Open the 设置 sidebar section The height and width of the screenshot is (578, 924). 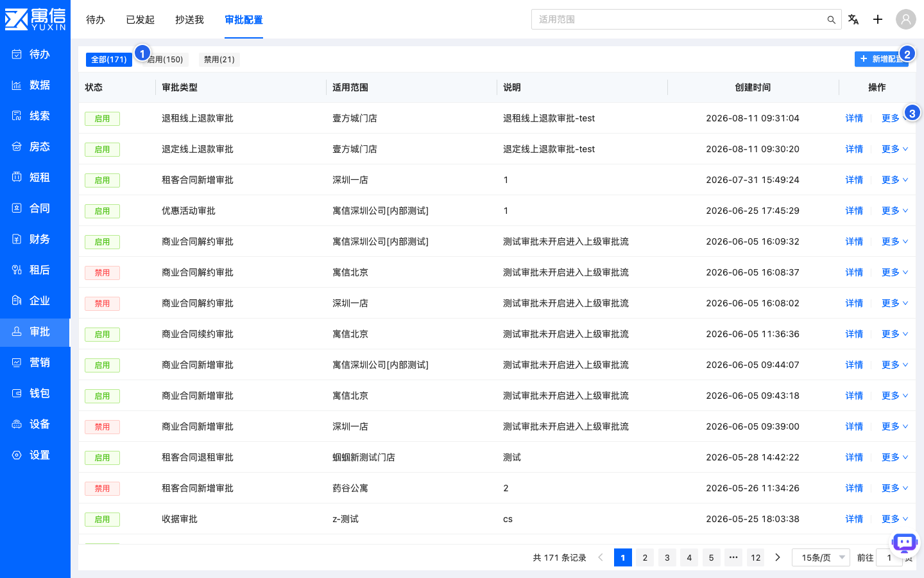coord(35,455)
